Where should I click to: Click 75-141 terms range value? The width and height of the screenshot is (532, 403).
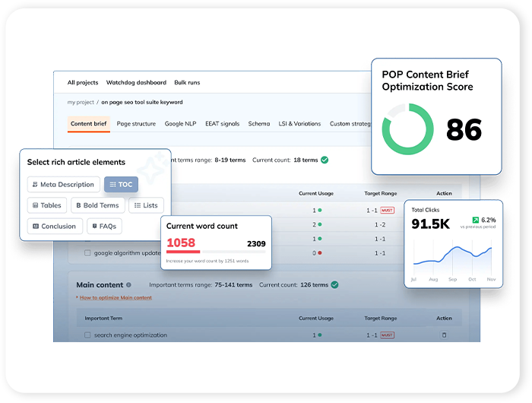[x=233, y=285]
